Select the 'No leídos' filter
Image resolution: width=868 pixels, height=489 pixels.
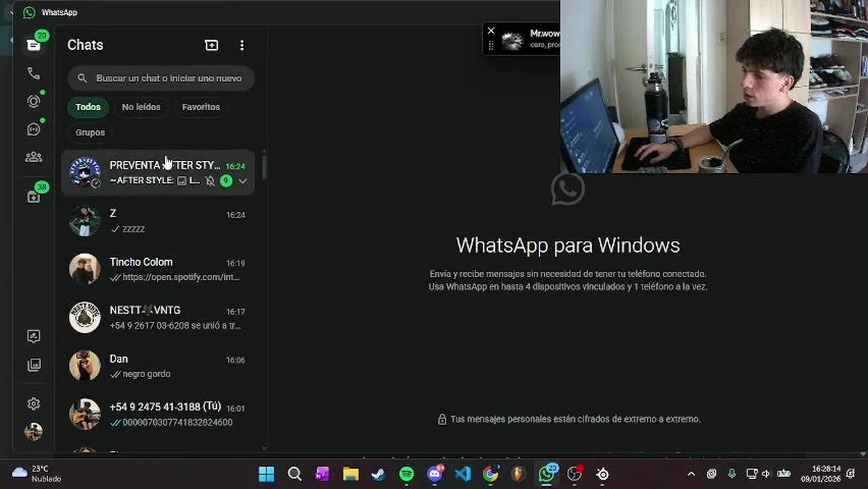click(141, 107)
